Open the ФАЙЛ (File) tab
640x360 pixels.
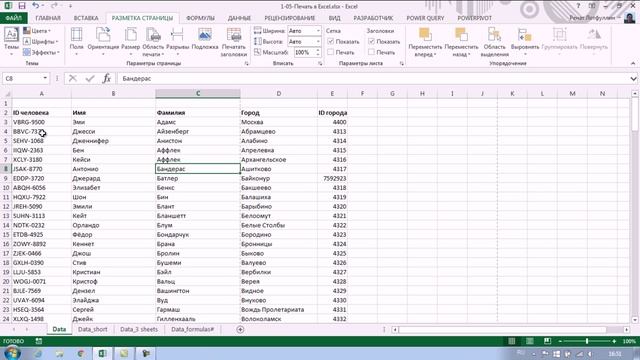[14, 18]
